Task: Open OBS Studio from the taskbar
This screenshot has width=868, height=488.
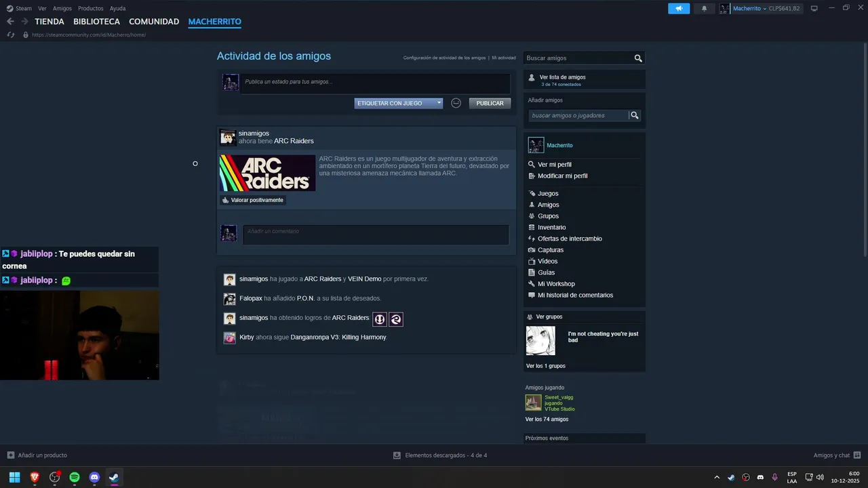Action: [55, 477]
